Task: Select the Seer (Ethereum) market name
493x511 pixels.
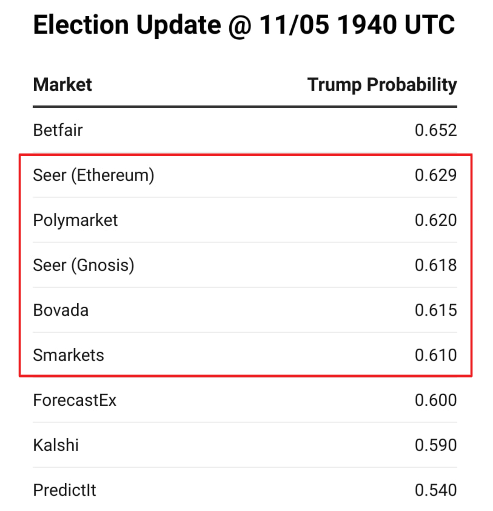Action: [x=94, y=175]
